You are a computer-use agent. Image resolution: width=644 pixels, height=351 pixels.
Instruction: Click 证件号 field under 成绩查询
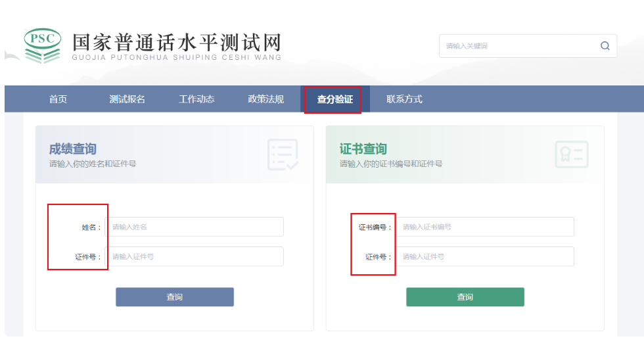(x=195, y=256)
